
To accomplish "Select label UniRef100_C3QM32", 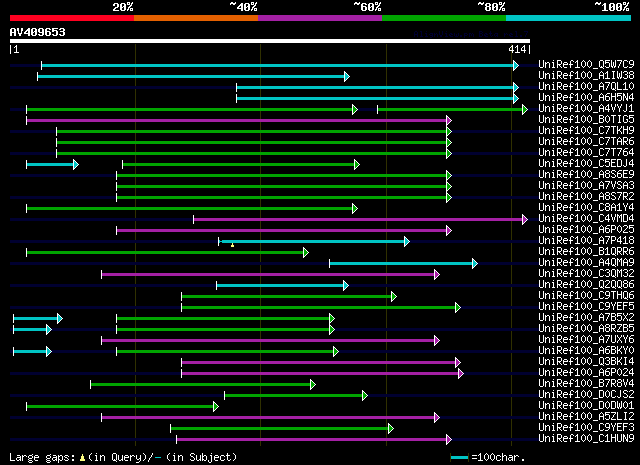I will point(586,274).
